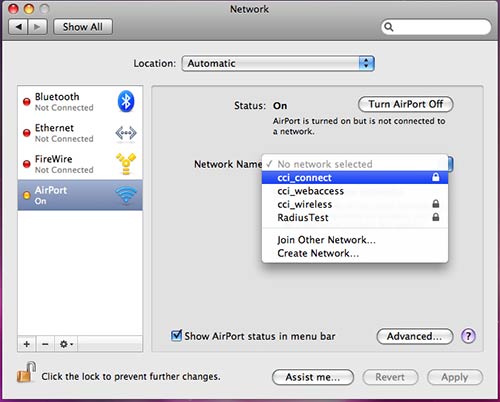Click the lock icon next to cci_connect
500x402 pixels.
click(x=436, y=177)
